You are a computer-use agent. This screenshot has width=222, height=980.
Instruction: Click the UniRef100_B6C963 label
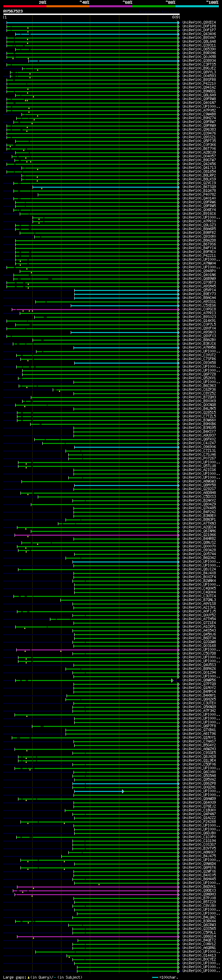tap(199, 386)
